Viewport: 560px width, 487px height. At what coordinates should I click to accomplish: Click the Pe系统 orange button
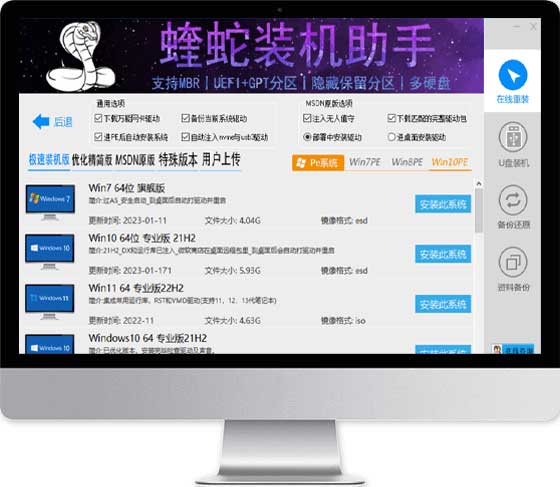[x=318, y=163]
